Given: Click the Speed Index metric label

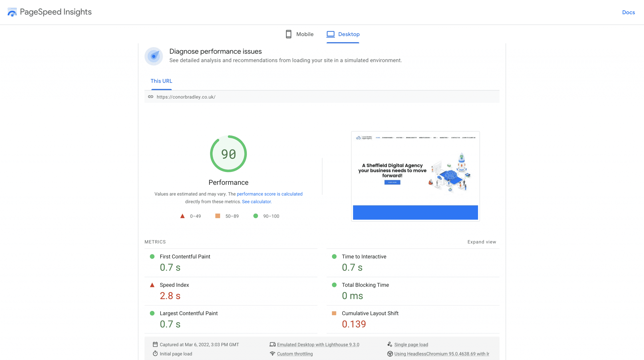Looking at the screenshot, I should pos(174,285).
